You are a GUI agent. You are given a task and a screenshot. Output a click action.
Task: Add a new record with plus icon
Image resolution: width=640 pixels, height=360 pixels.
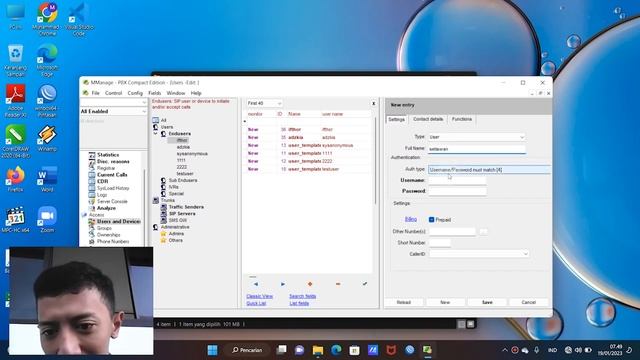tap(310, 284)
